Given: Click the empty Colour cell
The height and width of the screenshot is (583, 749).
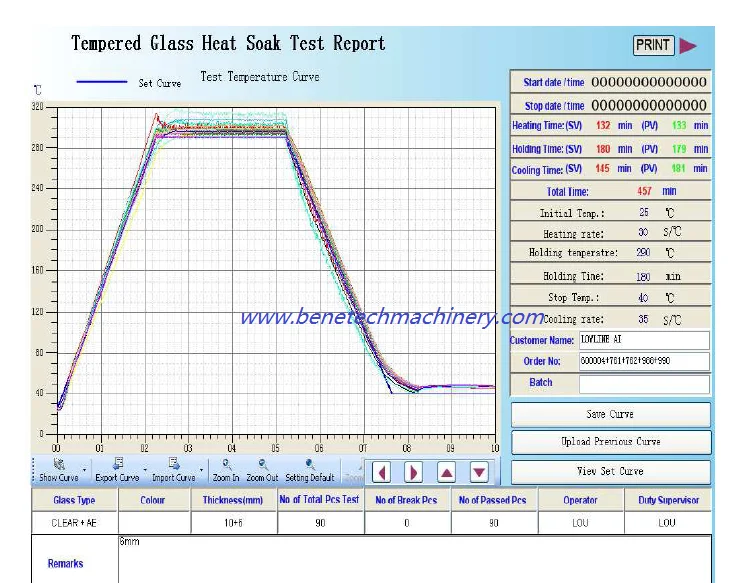Looking at the screenshot, I should [x=153, y=523].
